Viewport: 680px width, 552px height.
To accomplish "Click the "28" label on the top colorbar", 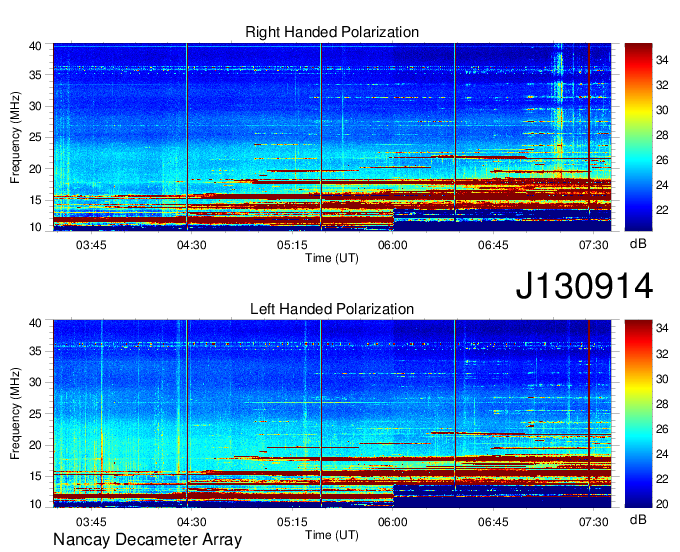I will [x=662, y=135].
